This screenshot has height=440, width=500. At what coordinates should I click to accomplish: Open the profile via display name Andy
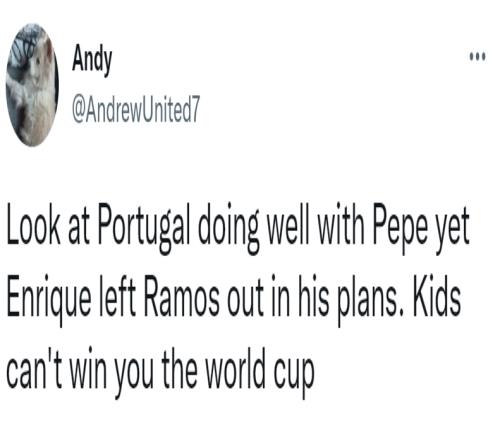pos(92,60)
